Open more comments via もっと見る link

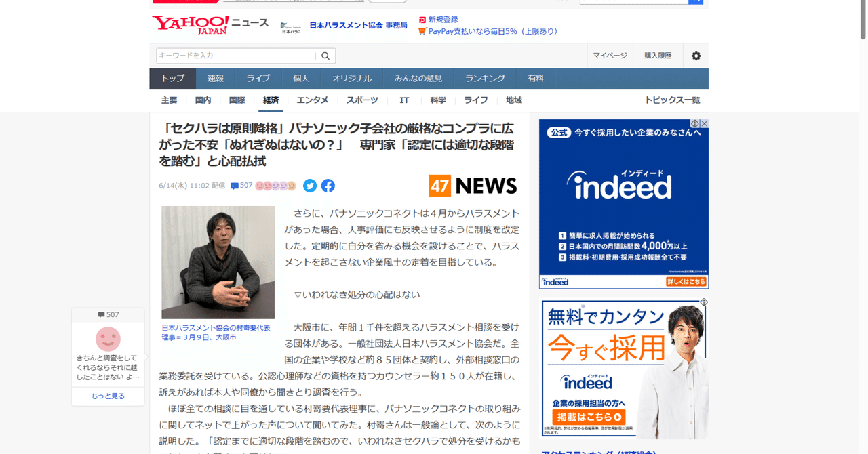(x=107, y=396)
